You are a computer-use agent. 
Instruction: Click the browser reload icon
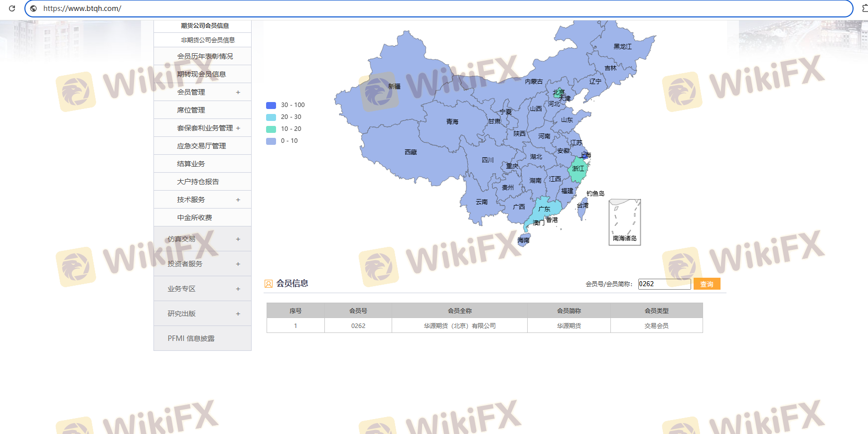click(12, 8)
